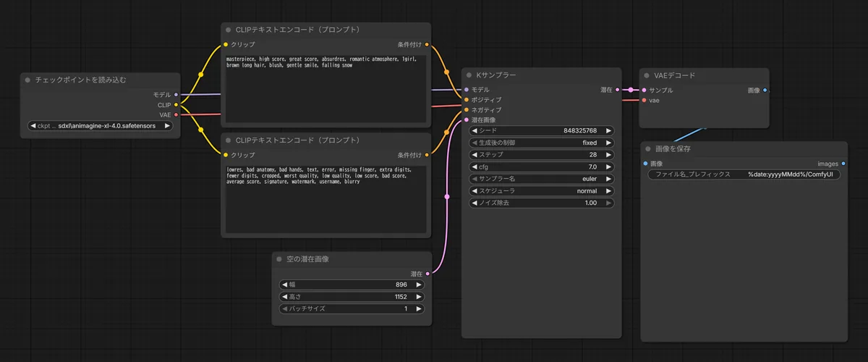Switch to previous checkpoint with the ckpt left arrow
The image size is (868, 362).
33,125
